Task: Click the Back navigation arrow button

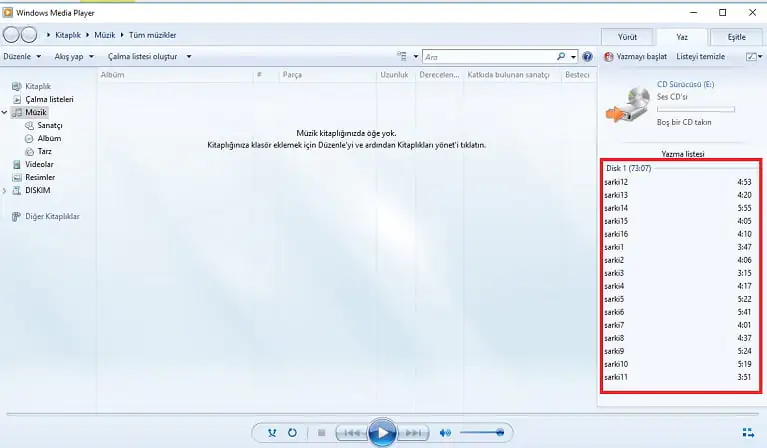Action: coord(11,35)
